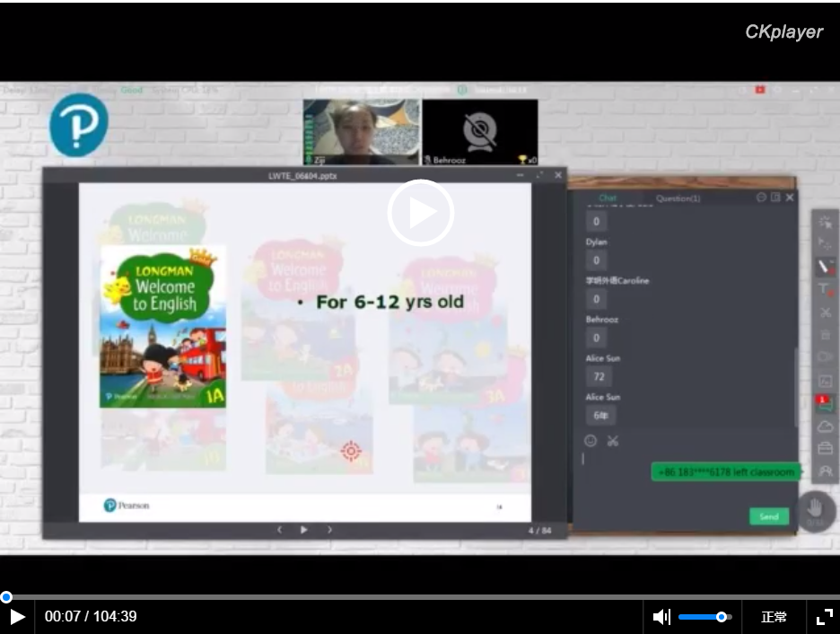The width and height of the screenshot is (840, 634).
Task: Minimize the LWTE_06404.pptx window
Action: 521,175
